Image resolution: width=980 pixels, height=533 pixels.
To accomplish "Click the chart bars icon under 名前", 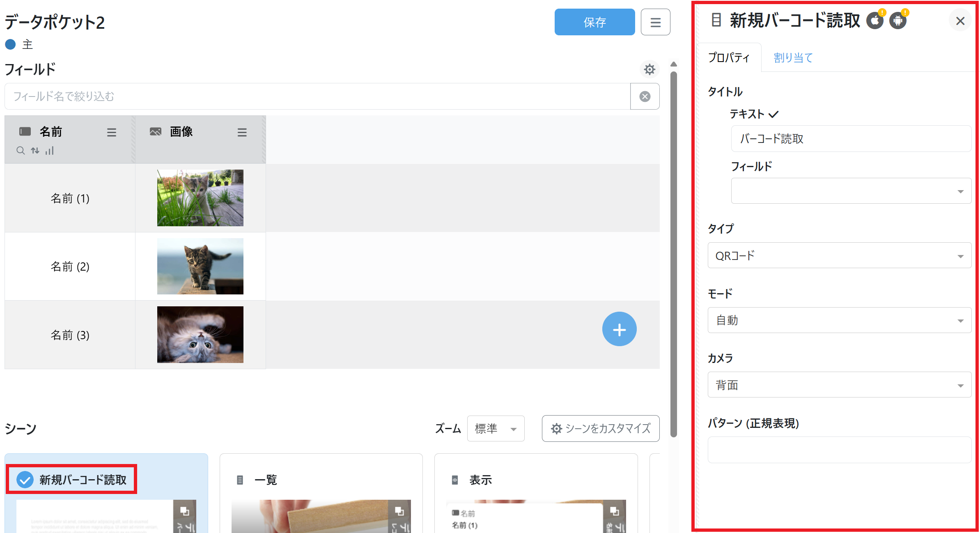I will [50, 151].
